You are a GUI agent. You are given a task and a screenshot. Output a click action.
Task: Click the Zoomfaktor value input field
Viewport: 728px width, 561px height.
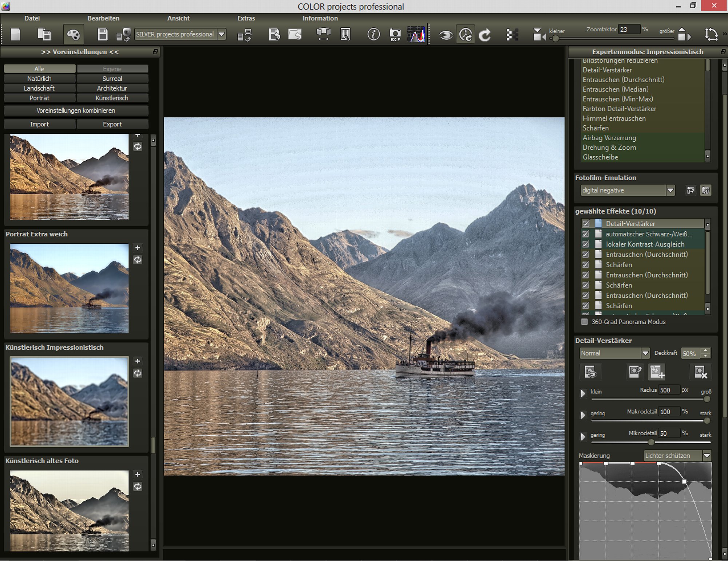[x=629, y=30]
